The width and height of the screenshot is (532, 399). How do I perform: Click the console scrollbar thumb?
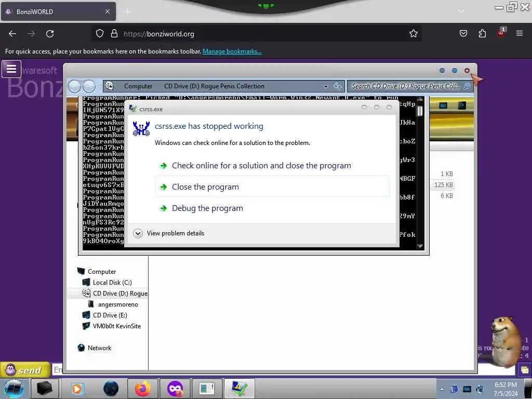pyautogui.click(x=420, y=111)
